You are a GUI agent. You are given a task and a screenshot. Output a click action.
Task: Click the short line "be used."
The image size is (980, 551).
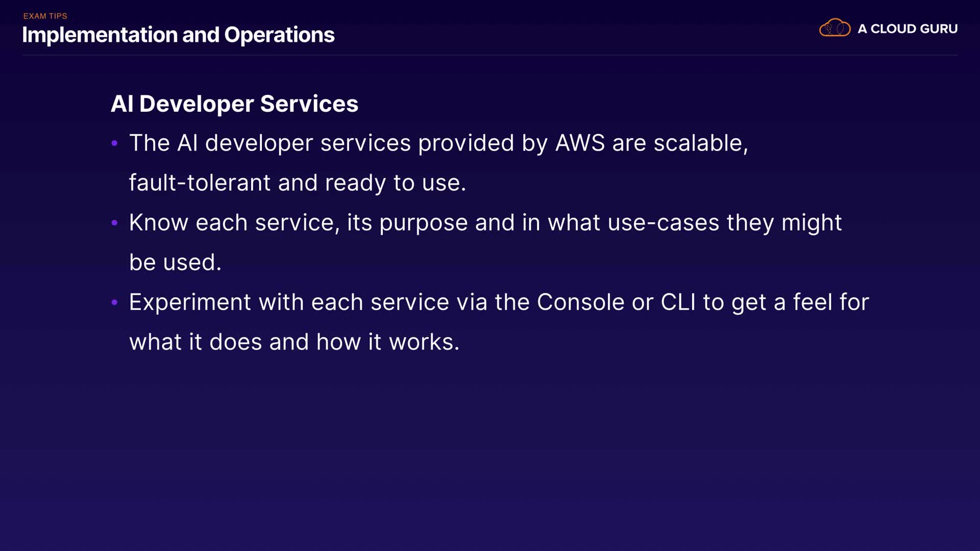click(x=175, y=263)
